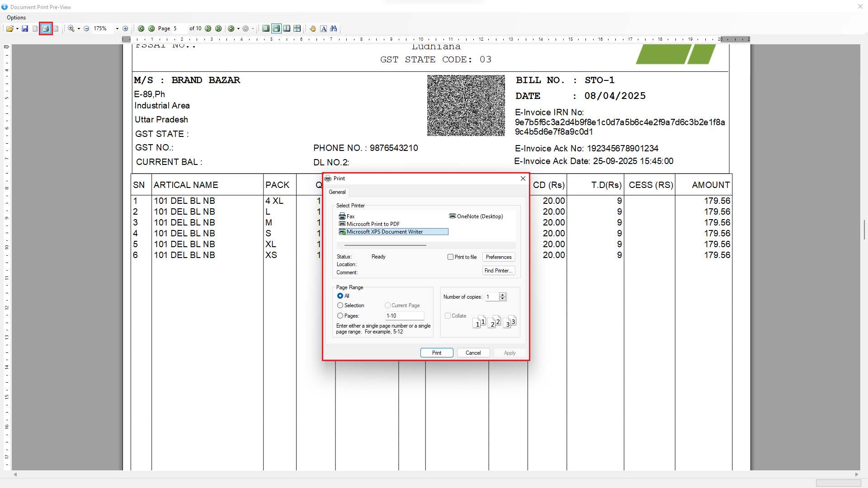Increase number of copies with spinner up arrow

(502, 295)
